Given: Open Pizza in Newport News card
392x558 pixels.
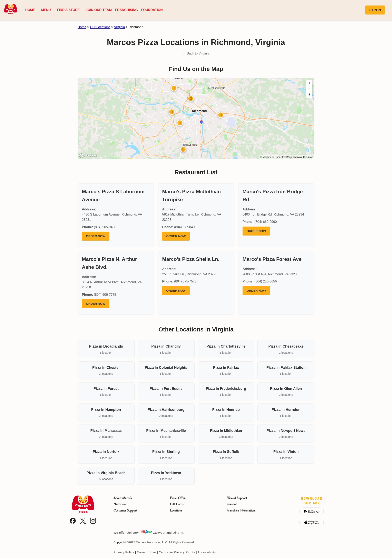Looking at the screenshot, I should coord(286,434).
